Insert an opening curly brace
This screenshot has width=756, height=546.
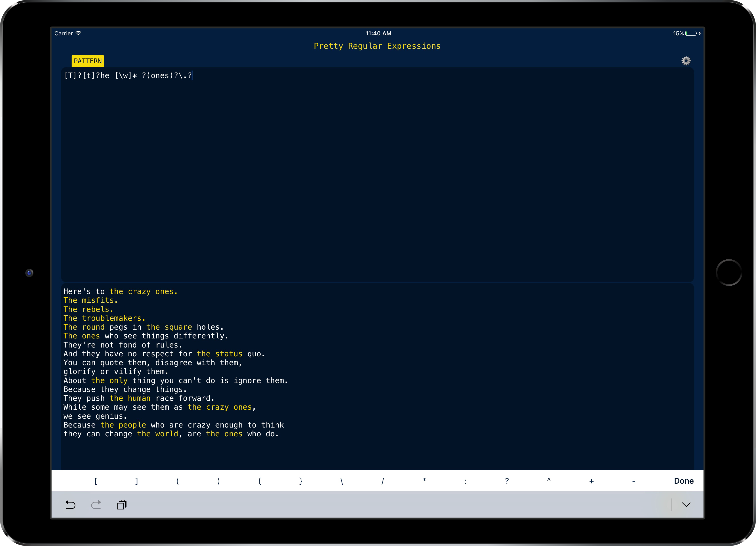click(x=260, y=481)
